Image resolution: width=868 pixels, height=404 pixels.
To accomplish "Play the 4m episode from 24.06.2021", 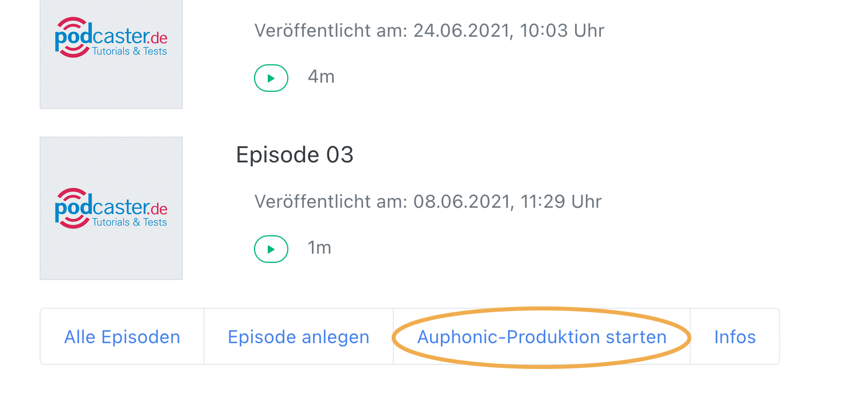I will click(271, 78).
